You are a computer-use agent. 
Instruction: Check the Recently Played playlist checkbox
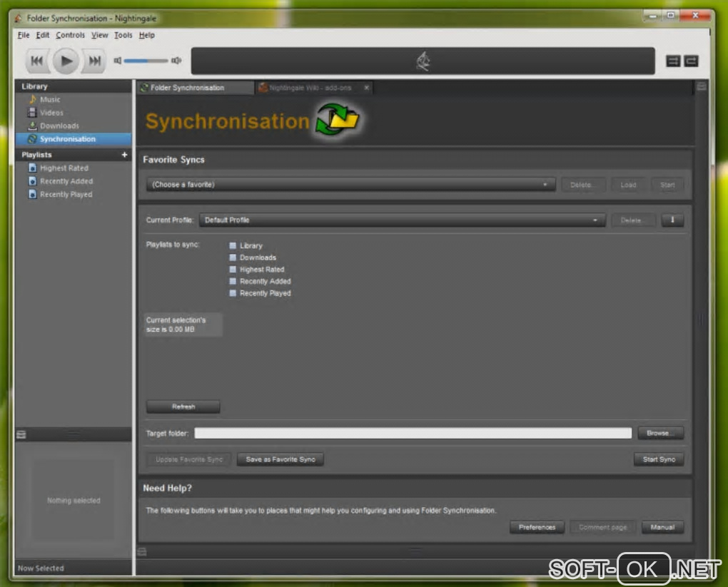[x=233, y=293]
